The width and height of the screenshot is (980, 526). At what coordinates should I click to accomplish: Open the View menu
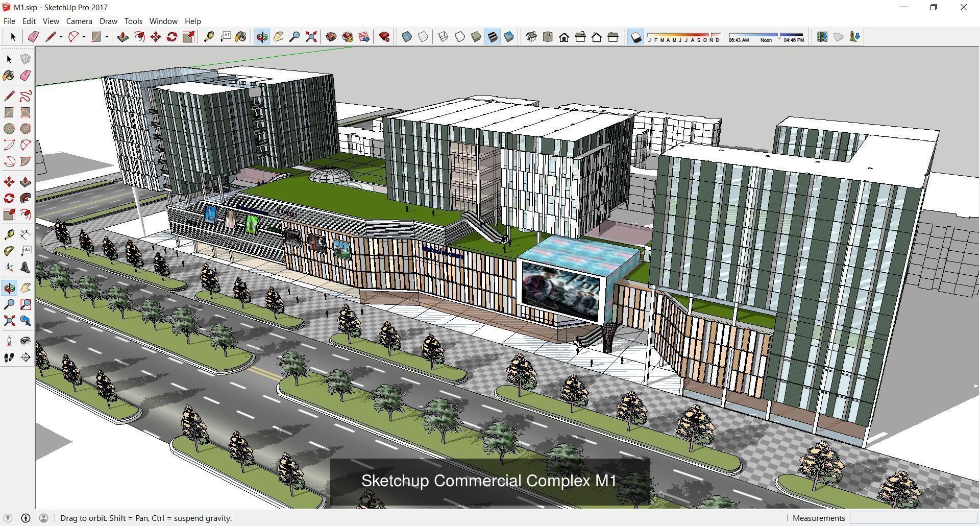pos(51,21)
